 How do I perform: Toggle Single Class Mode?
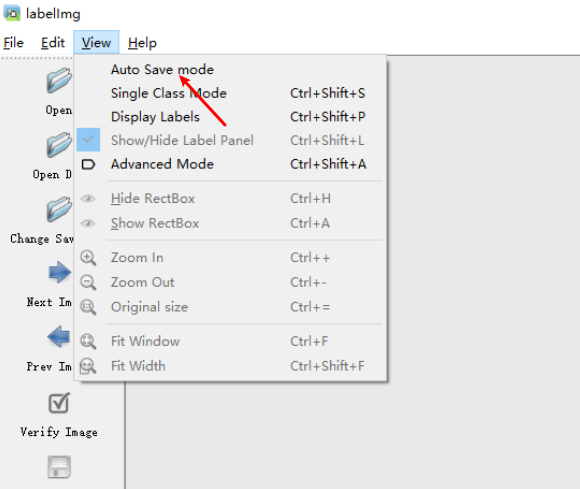point(230,93)
